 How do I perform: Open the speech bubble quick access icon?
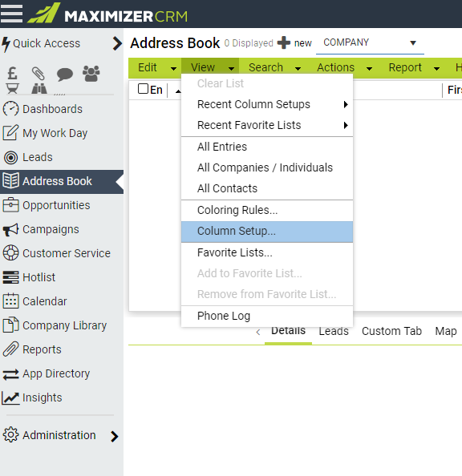point(65,74)
